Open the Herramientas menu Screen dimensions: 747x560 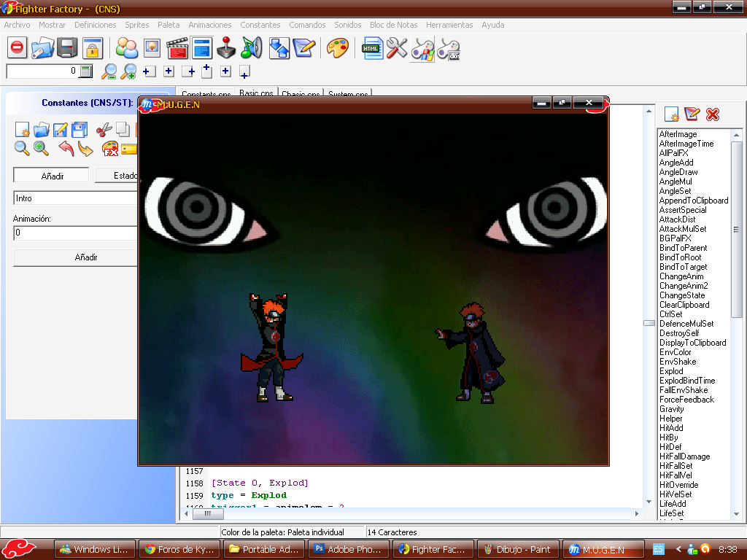pyautogui.click(x=449, y=25)
